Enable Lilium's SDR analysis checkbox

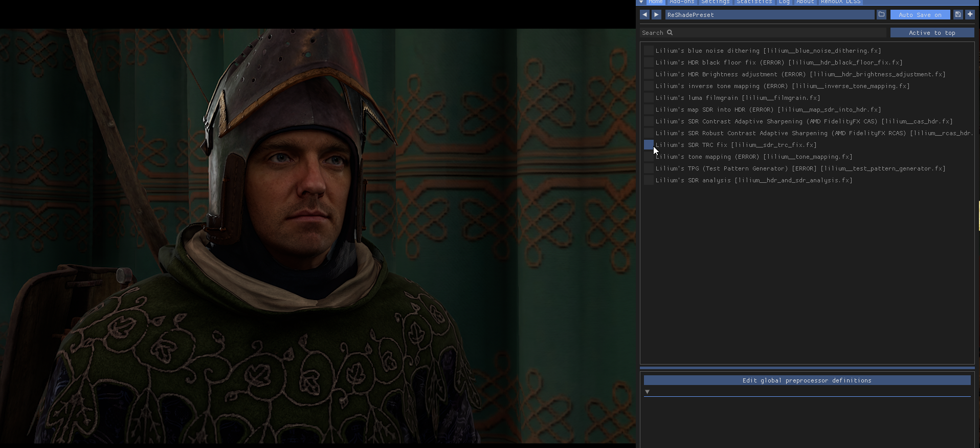649,180
